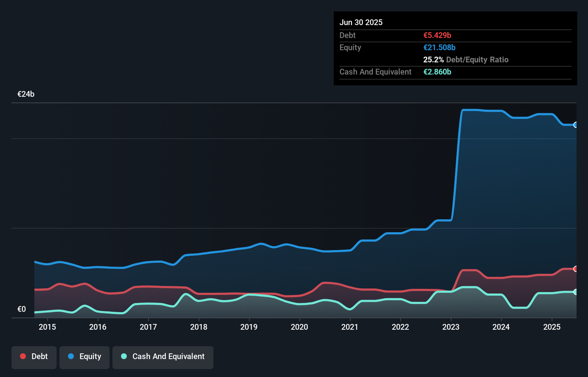Image resolution: width=588 pixels, height=377 pixels.
Task: Hide the Cash And Equivalent series from legend
Action: tap(163, 357)
